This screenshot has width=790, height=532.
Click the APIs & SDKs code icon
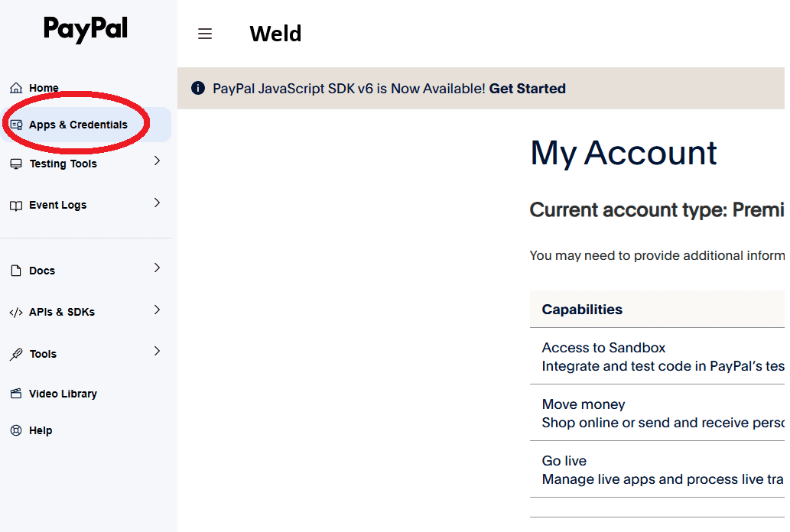point(17,311)
